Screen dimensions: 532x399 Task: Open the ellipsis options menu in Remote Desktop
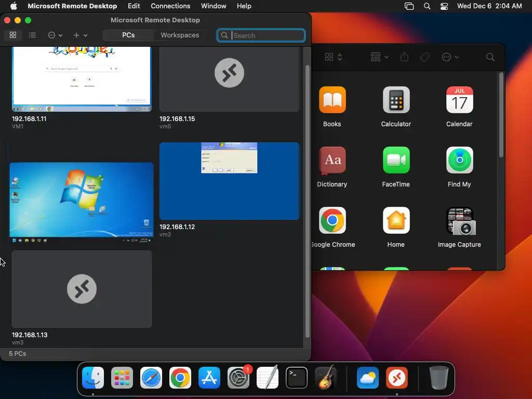pyautogui.click(x=55, y=35)
